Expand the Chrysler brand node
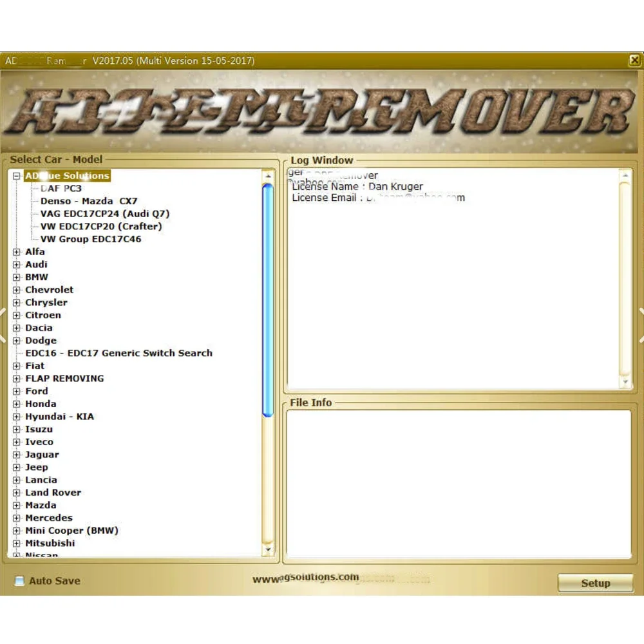 (x=17, y=303)
